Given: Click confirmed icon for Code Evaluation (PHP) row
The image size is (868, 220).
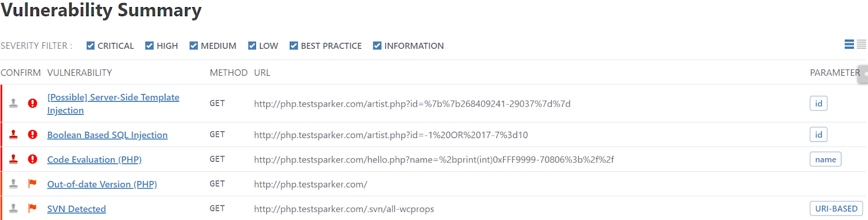Looking at the screenshot, I should pos(14,159).
